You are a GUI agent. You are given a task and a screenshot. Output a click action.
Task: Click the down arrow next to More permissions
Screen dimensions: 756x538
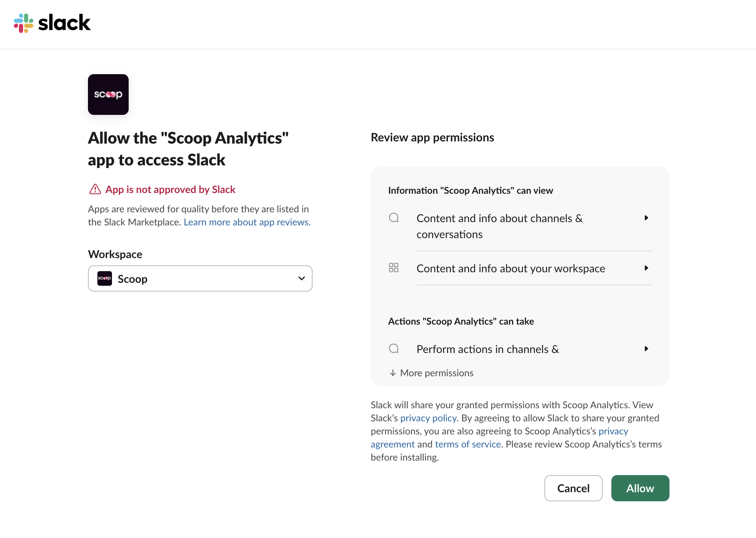(393, 373)
